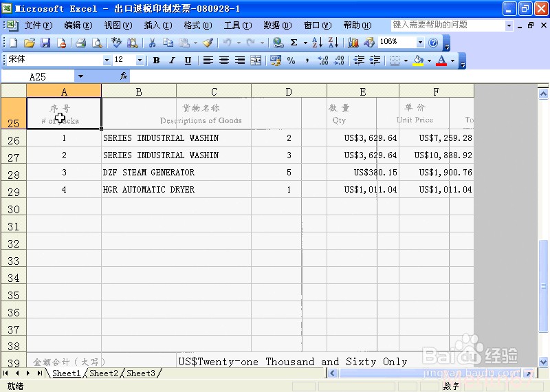Image resolution: width=550 pixels, height=392 pixels.
Task: Switch to the Sheet2 tab
Action: coord(104,373)
